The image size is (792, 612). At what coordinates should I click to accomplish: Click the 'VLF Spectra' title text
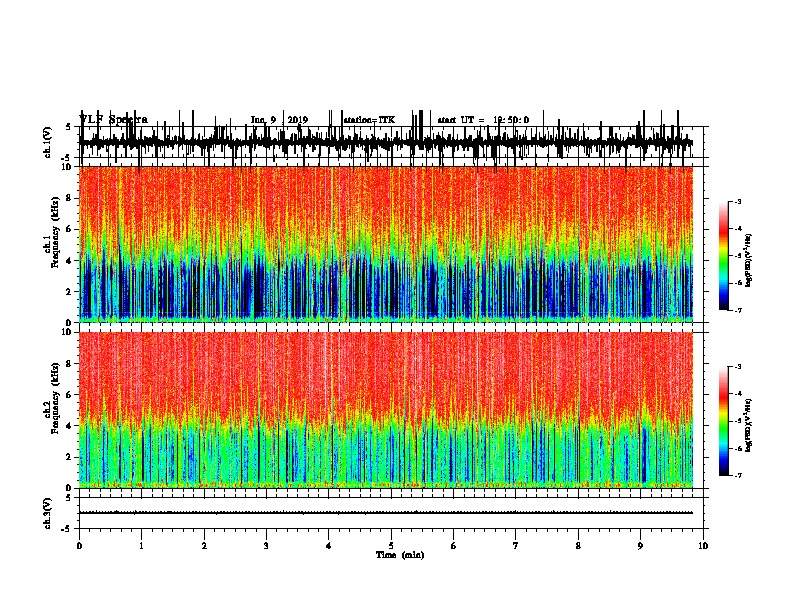[x=113, y=120]
